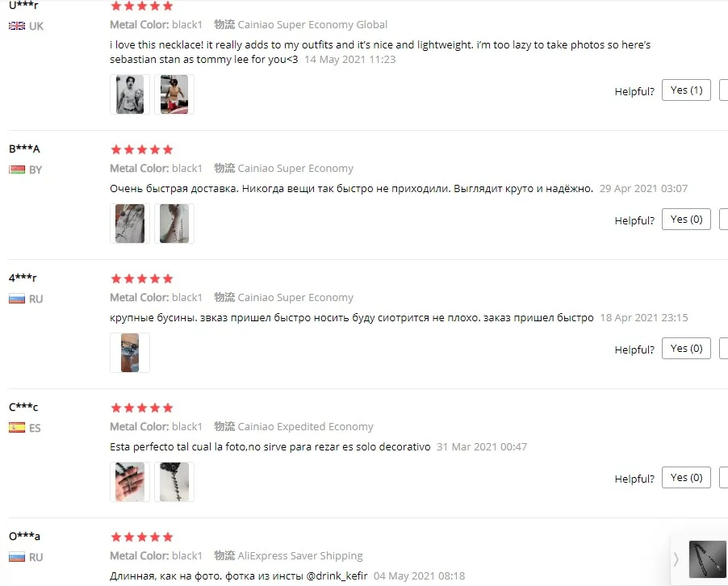Click the Spain flag icon next to ES
Viewport: 728px width, 586px height.
(17, 428)
